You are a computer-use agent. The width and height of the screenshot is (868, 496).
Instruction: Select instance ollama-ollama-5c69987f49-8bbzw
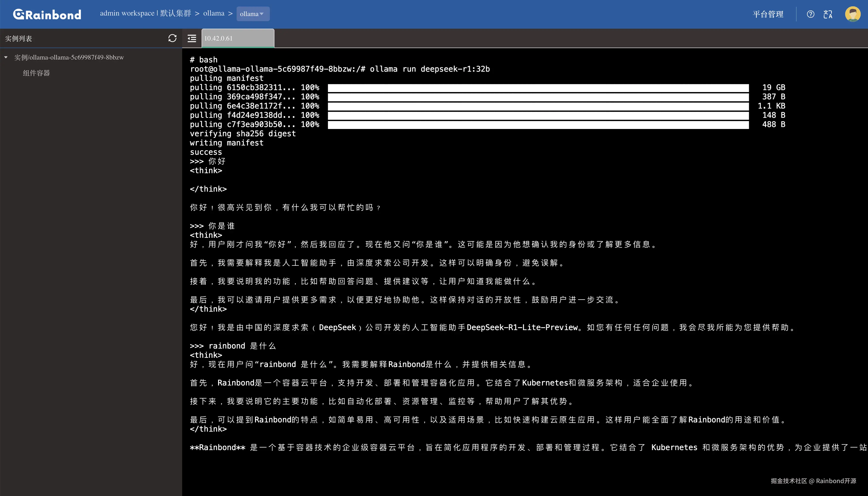(x=69, y=57)
